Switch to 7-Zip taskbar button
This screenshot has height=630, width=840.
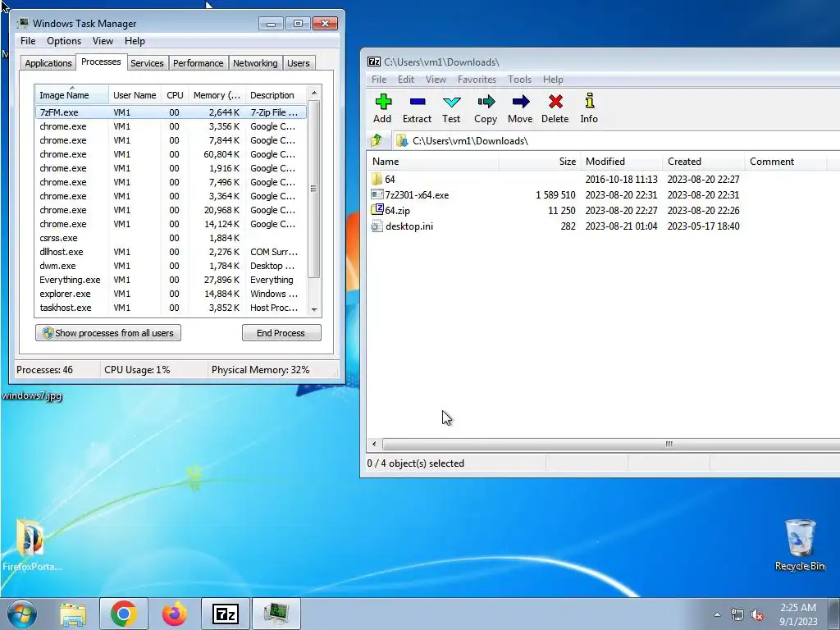[x=226, y=614]
